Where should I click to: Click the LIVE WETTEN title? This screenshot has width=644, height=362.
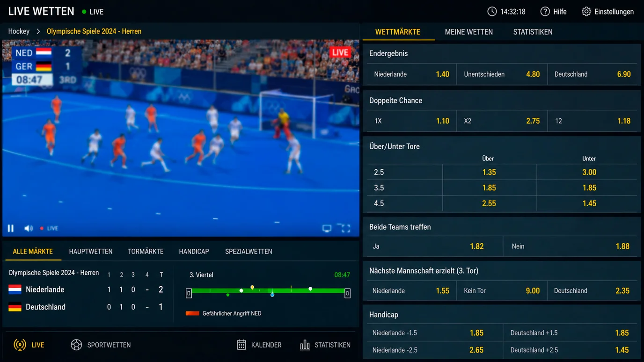coord(41,11)
